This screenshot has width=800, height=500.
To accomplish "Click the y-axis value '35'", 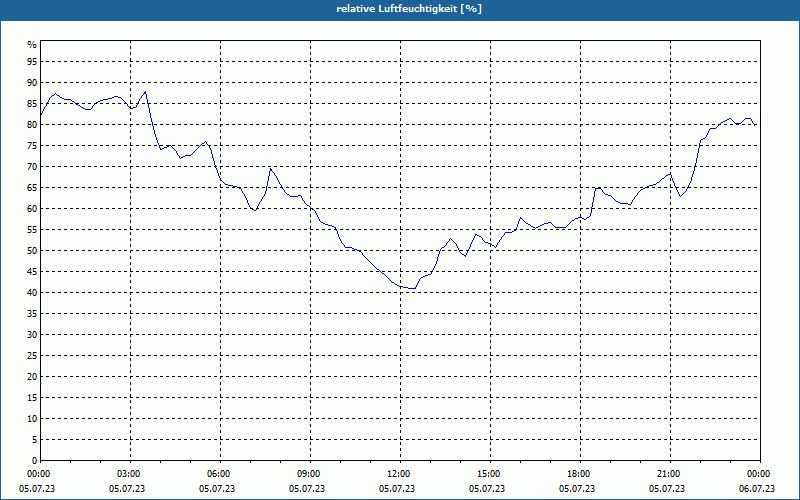I will [x=32, y=314].
